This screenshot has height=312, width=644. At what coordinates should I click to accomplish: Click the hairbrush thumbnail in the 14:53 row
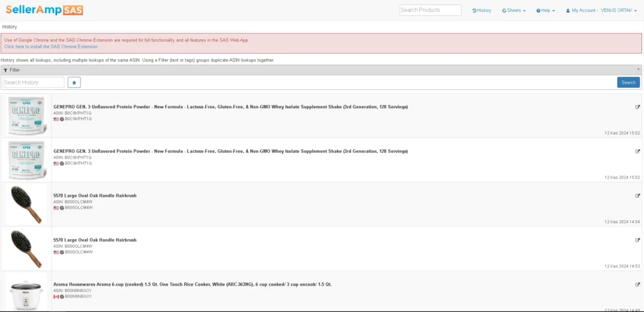click(26, 248)
